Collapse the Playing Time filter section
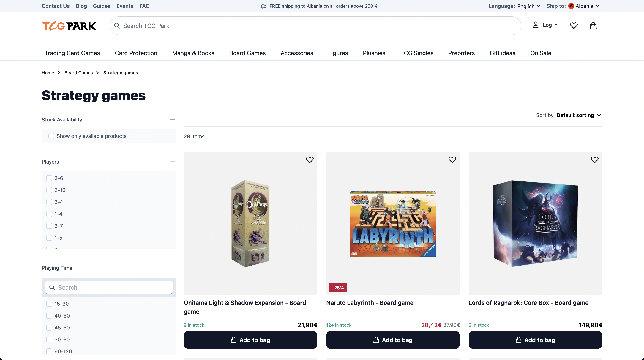The height and width of the screenshot is (360, 644). click(173, 268)
